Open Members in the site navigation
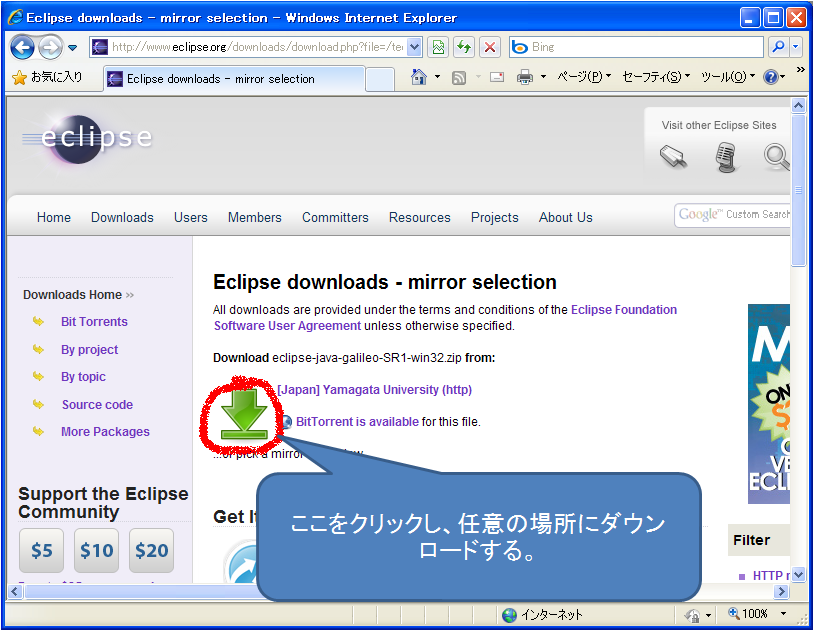The width and height of the screenshot is (814, 631). coord(255,218)
